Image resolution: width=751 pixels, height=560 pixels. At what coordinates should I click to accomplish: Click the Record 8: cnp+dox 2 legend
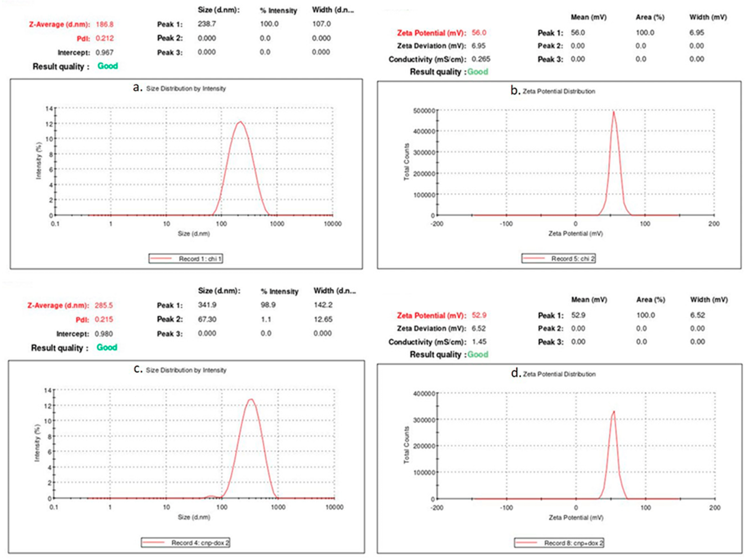(559, 543)
